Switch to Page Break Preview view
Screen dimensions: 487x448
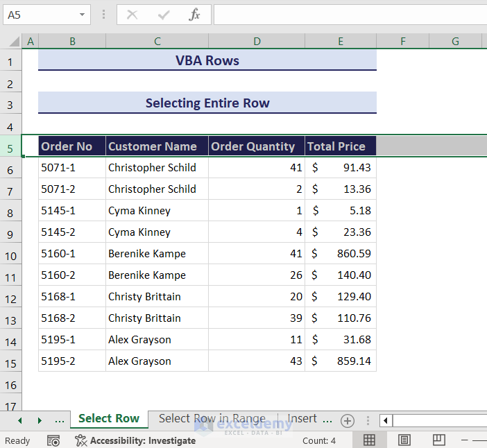coord(438,440)
